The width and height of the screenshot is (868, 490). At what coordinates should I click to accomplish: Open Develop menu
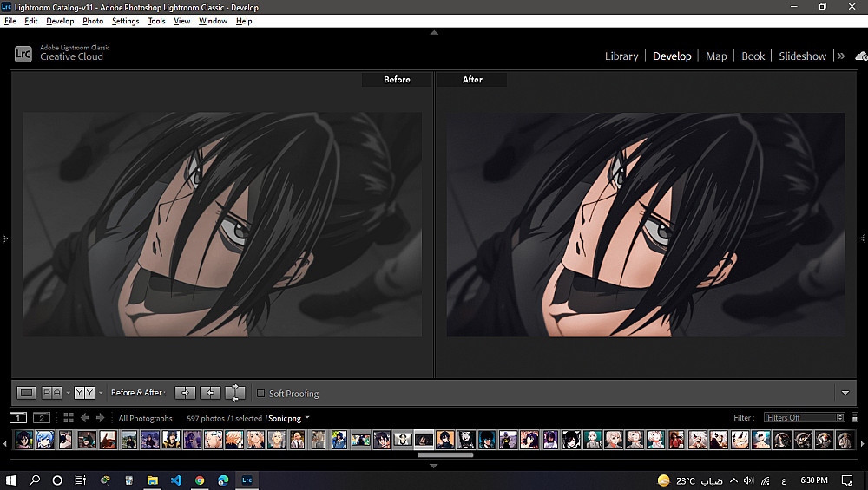(60, 21)
